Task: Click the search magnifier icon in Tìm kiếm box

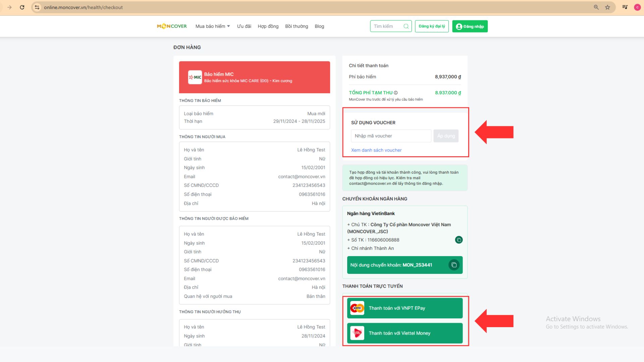Action: click(406, 26)
